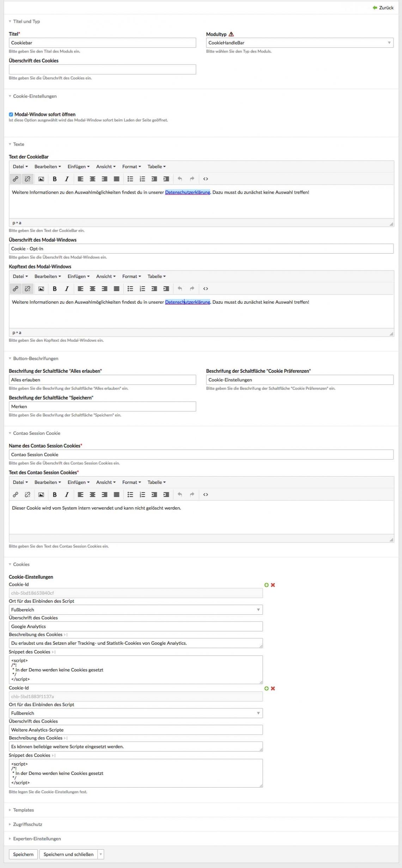Expand the Templates section
This screenshot has height=868, width=402.
pos(23,810)
